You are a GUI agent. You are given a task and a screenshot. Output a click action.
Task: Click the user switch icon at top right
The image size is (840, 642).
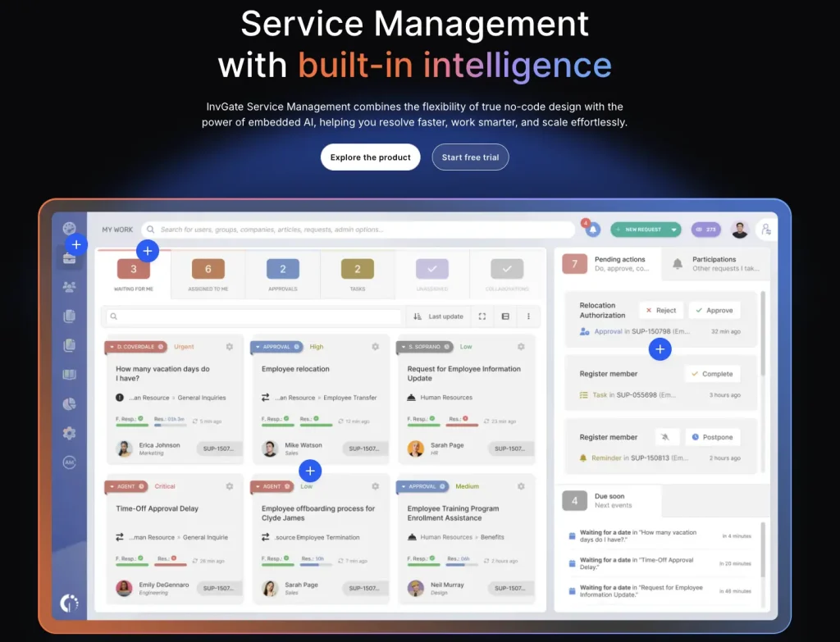click(766, 230)
